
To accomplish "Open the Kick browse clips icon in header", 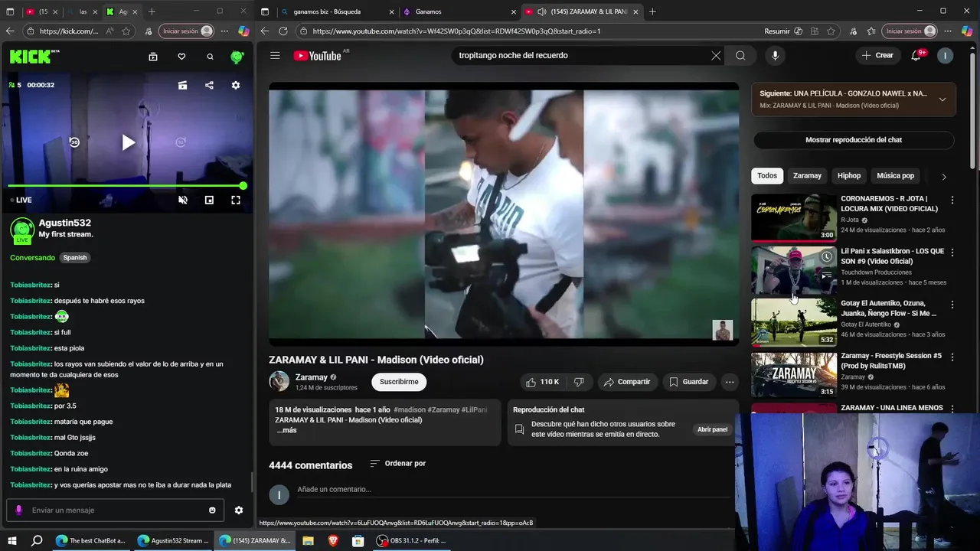I will pos(153,57).
